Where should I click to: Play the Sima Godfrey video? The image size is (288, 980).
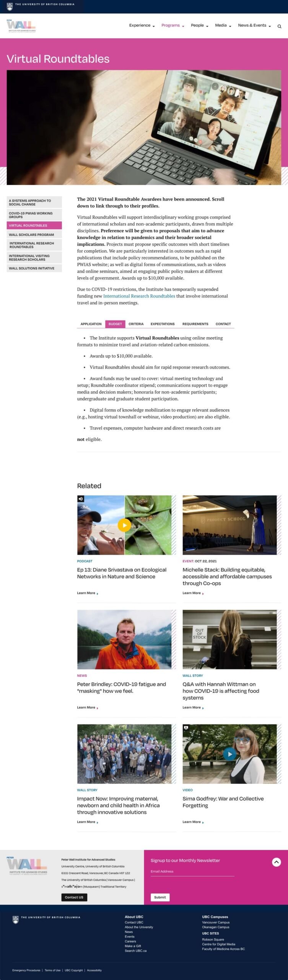pos(229,754)
